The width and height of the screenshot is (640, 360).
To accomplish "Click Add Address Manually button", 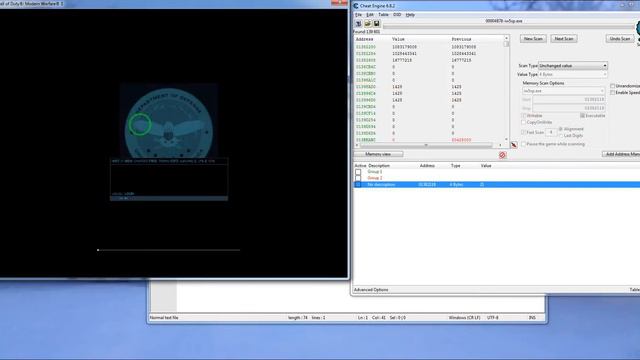I will click(621, 154).
